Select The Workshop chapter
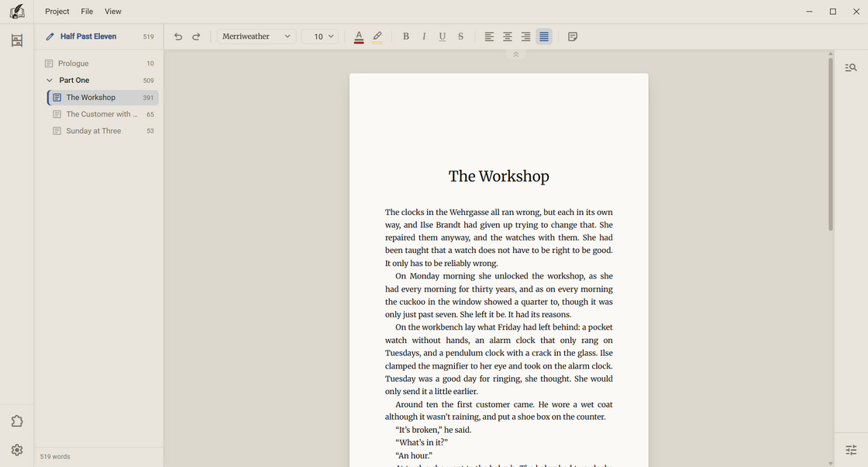Screen dimensions: 868x467 [x=103, y=98]
